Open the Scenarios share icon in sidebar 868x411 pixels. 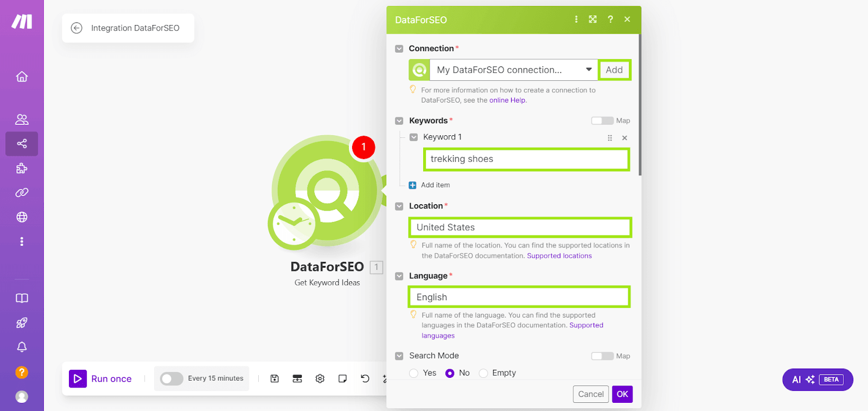(x=22, y=144)
